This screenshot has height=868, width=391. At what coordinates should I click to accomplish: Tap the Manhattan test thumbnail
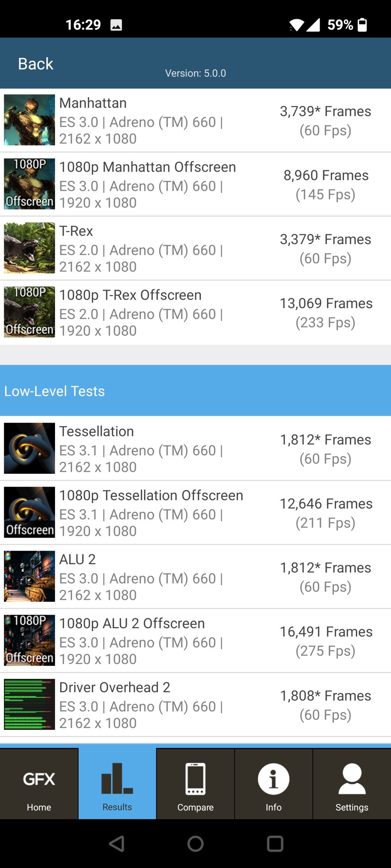point(29,120)
